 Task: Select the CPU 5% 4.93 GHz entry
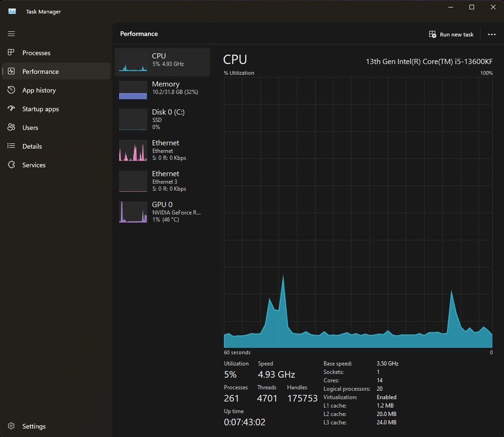pyautogui.click(x=162, y=62)
